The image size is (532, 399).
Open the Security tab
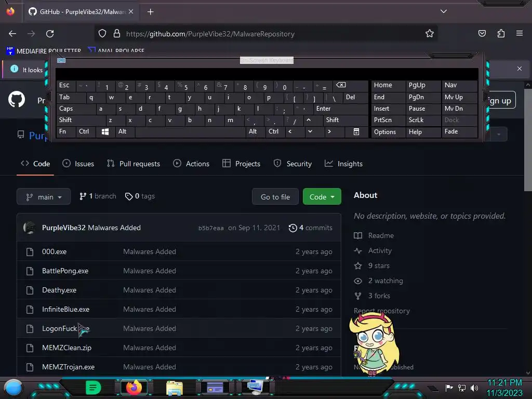[x=292, y=164]
